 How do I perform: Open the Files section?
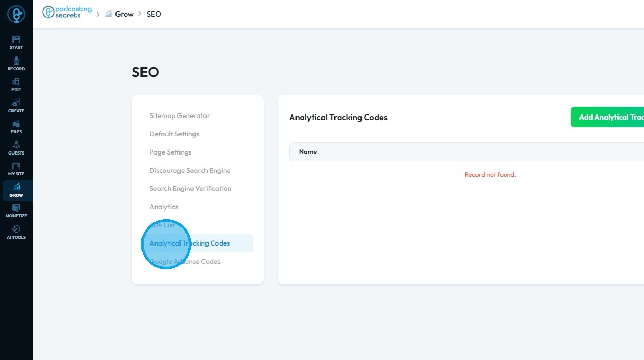[x=16, y=126]
